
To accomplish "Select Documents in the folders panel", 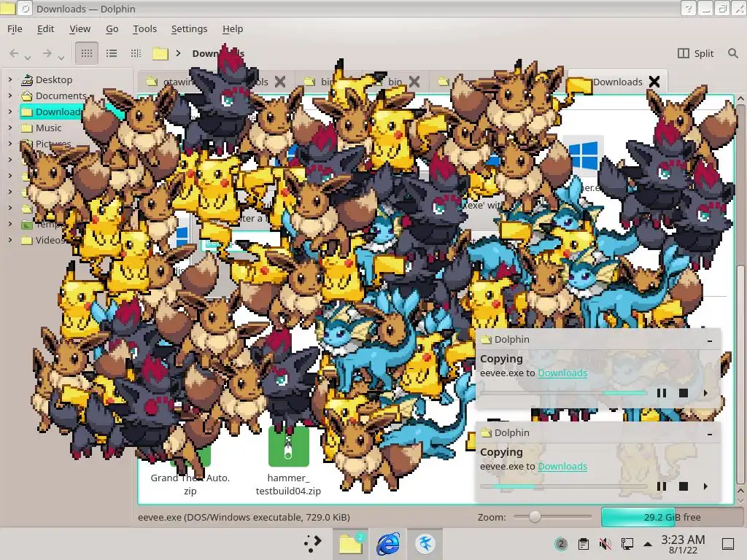I will [53, 96].
